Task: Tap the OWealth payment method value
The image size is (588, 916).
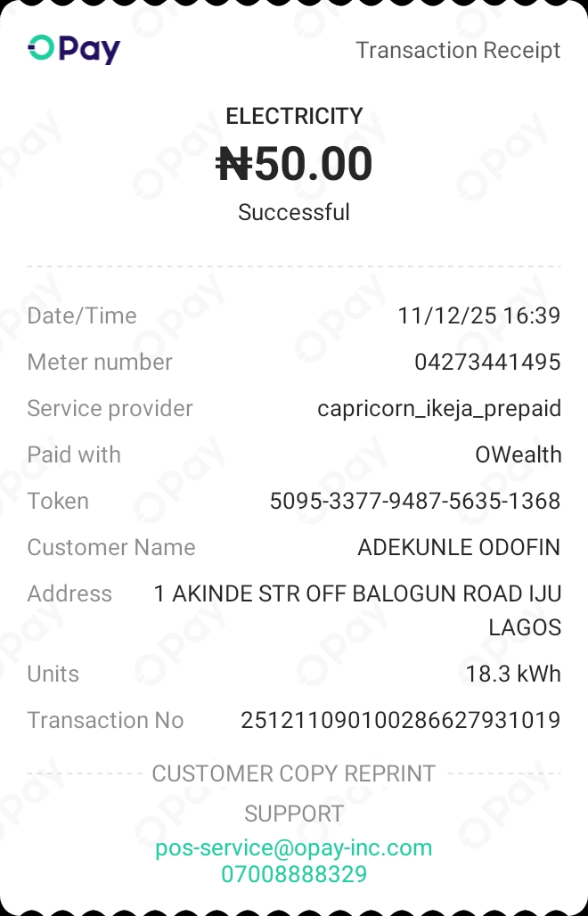Action: 518,454
